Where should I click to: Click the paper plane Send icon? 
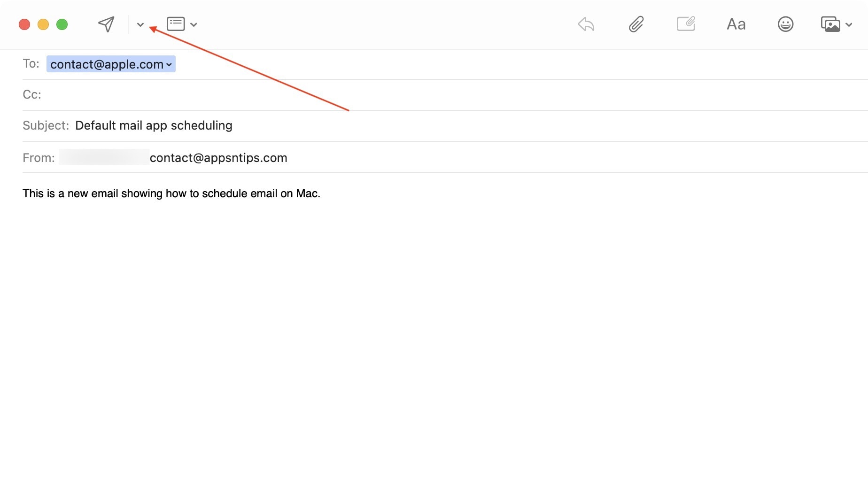(106, 24)
